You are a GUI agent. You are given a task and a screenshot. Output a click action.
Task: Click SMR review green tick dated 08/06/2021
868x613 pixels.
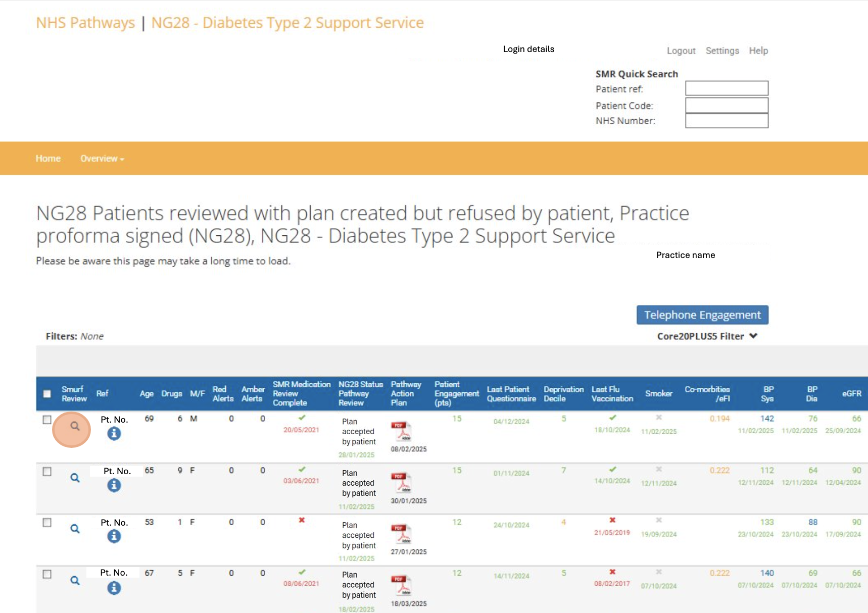click(302, 572)
